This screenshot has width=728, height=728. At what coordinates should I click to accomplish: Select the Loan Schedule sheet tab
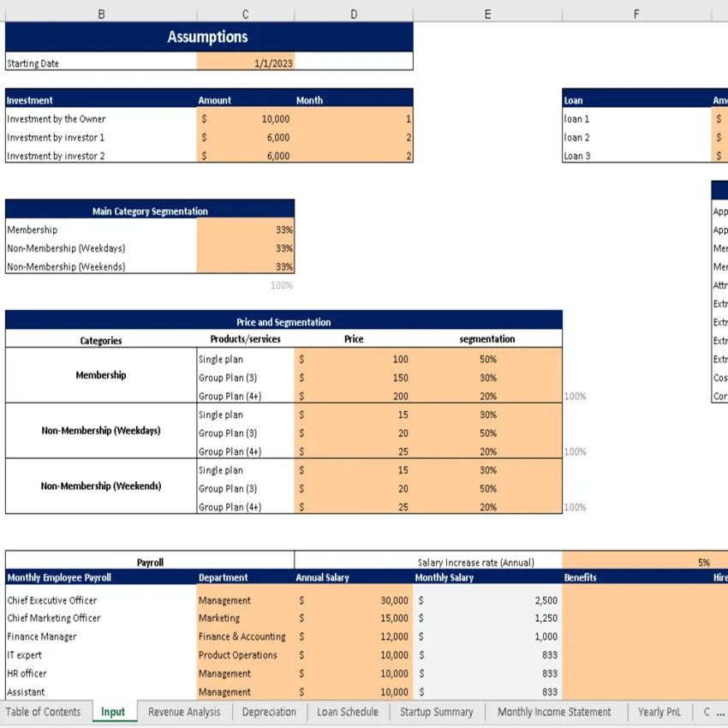pos(347,712)
